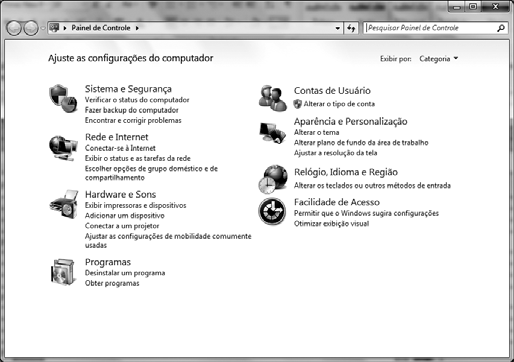Open the Rede e Internet globe icon
This screenshot has height=362, width=514.
tap(63, 148)
